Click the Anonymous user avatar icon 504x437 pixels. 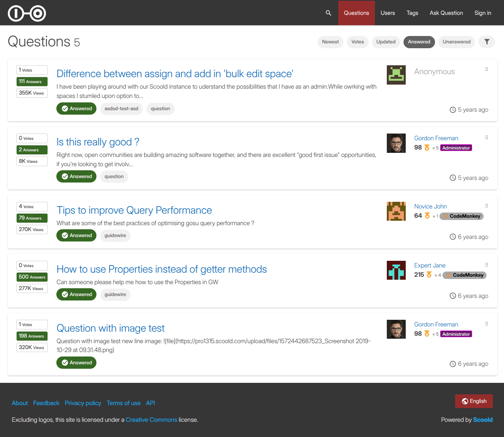click(x=396, y=75)
